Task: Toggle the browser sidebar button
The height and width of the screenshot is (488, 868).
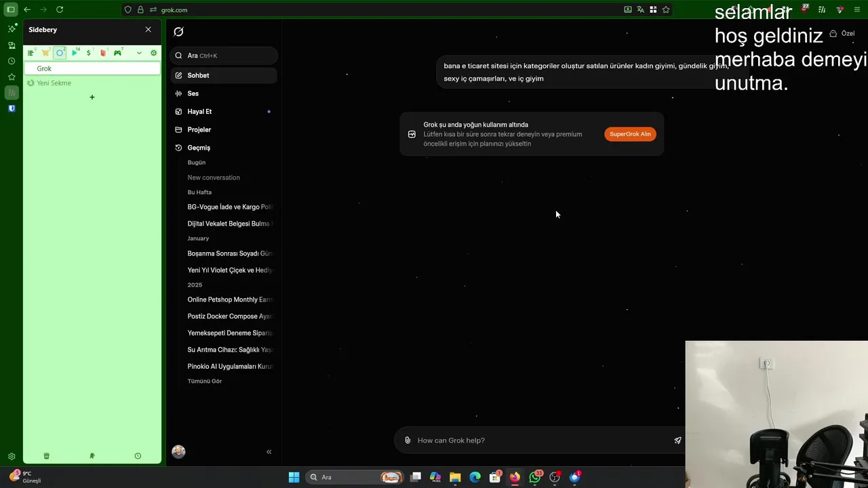Action: (x=11, y=9)
